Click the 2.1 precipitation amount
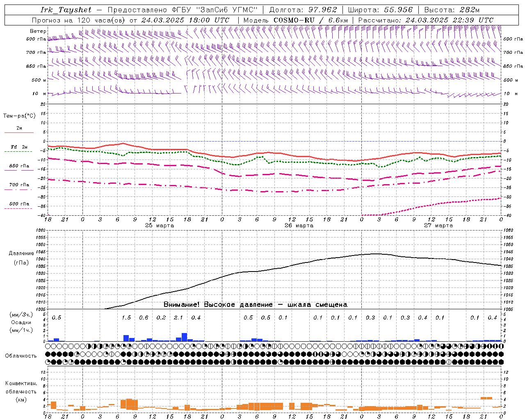Image resolution: width=525 pixels, height=420 pixels. [178, 318]
